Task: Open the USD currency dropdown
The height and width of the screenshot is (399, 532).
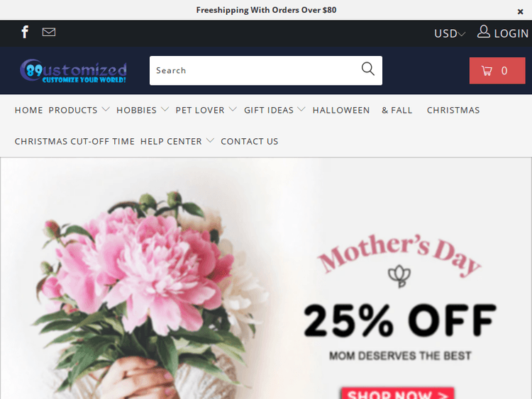Action: tap(450, 33)
